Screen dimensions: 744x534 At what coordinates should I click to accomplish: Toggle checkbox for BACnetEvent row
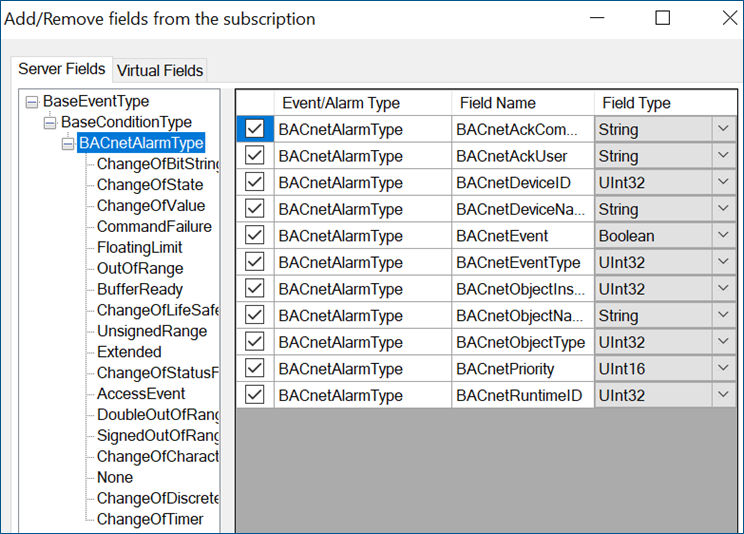point(255,235)
